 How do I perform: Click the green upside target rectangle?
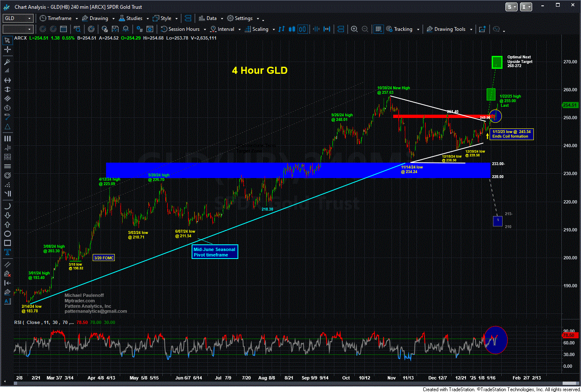coord(497,62)
